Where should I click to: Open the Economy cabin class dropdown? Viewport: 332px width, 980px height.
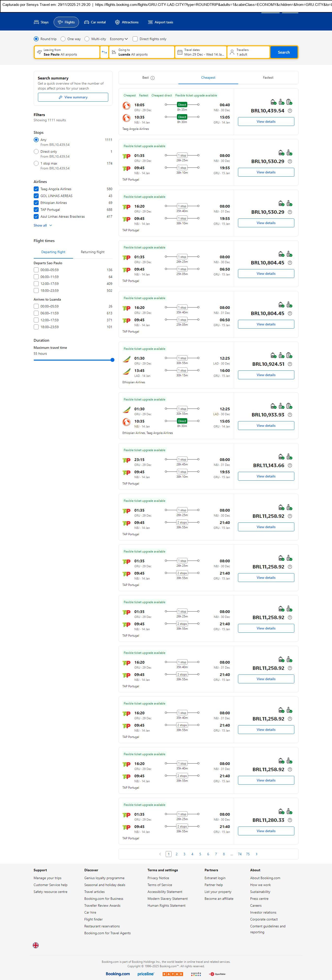[119, 39]
